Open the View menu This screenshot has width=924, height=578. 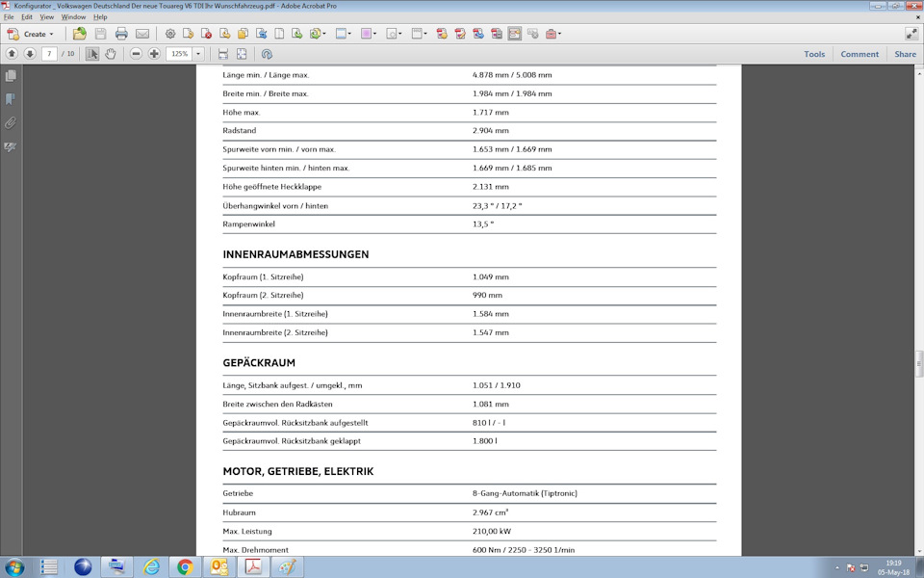[x=46, y=17]
